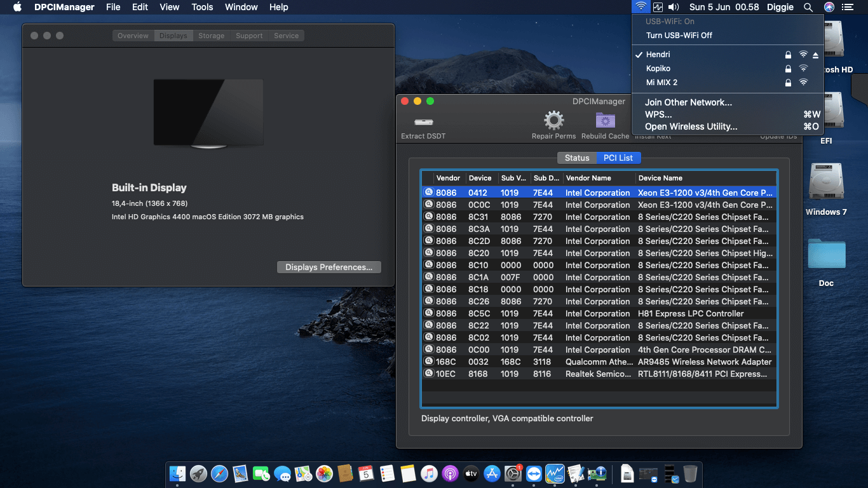Screen dimensions: 868x488
Task: Turn USB-WiFi Off
Action: pos(679,36)
